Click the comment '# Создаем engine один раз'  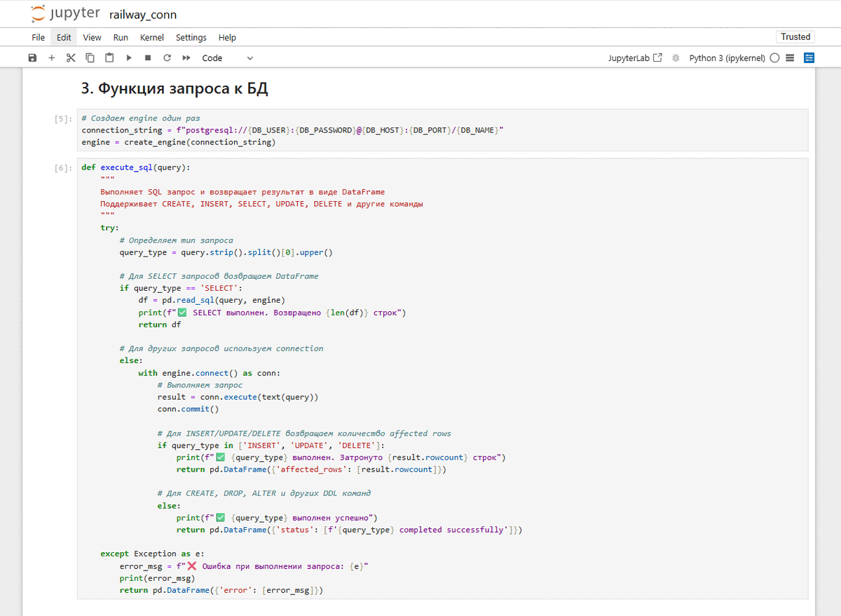click(140, 118)
